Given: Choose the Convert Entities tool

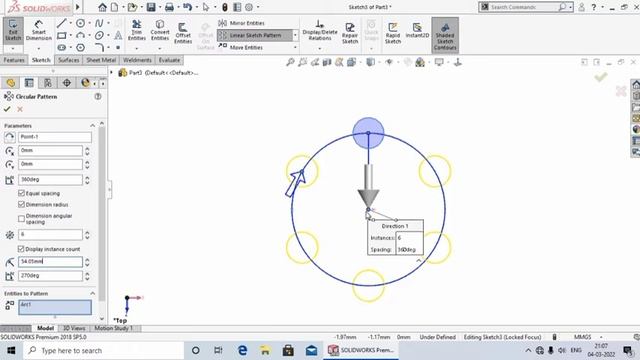Looking at the screenshot, I should click(x=160, y=30).
